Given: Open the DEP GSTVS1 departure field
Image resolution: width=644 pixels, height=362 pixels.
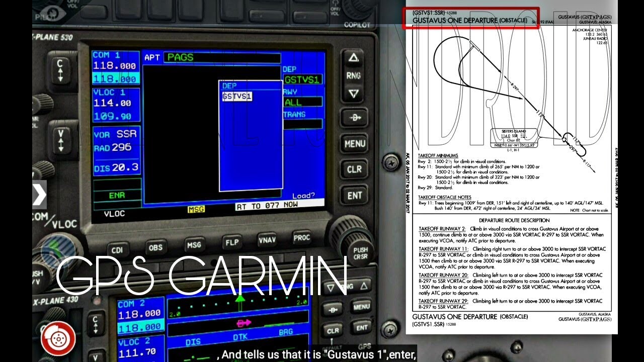Looking at the screenshot, I should point(303,79).
